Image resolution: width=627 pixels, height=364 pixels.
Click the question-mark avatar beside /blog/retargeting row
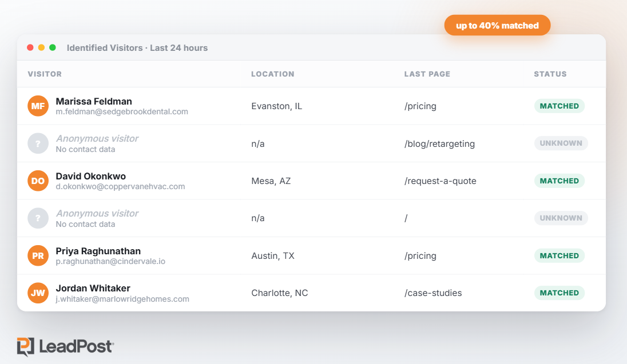[x=38, y=143]
